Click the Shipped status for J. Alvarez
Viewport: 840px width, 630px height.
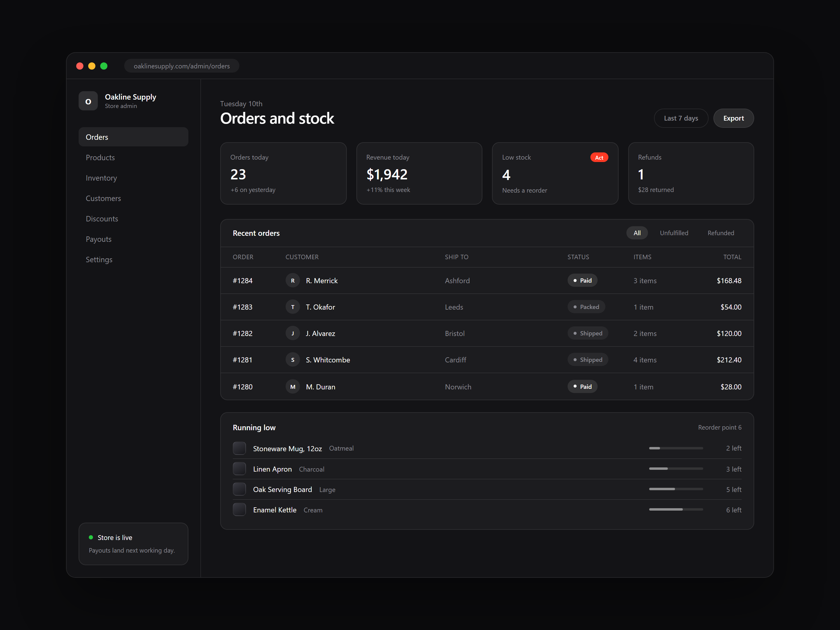pos(587,333)
